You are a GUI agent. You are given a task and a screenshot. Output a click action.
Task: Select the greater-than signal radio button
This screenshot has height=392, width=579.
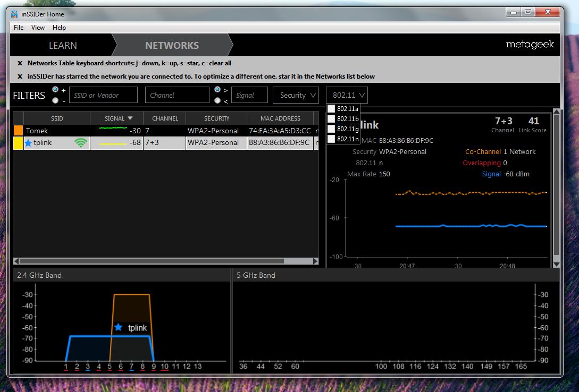point(217,90)
